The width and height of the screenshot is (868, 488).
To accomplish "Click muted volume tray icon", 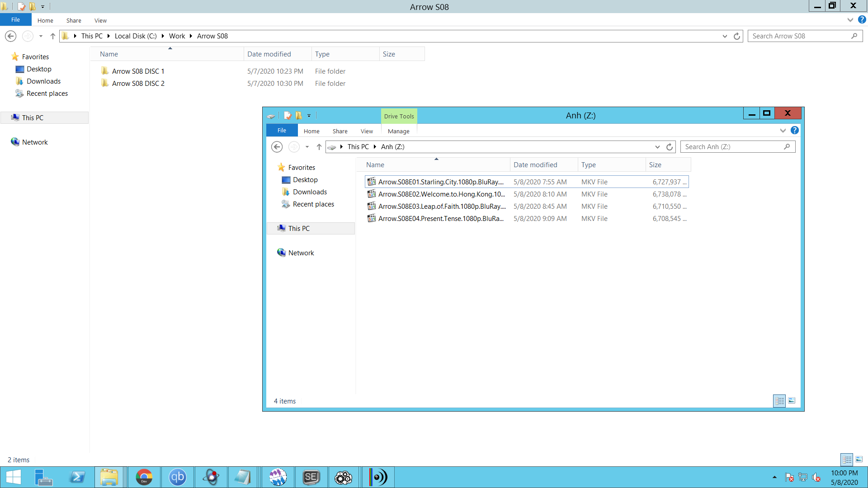I will [816, 477].
